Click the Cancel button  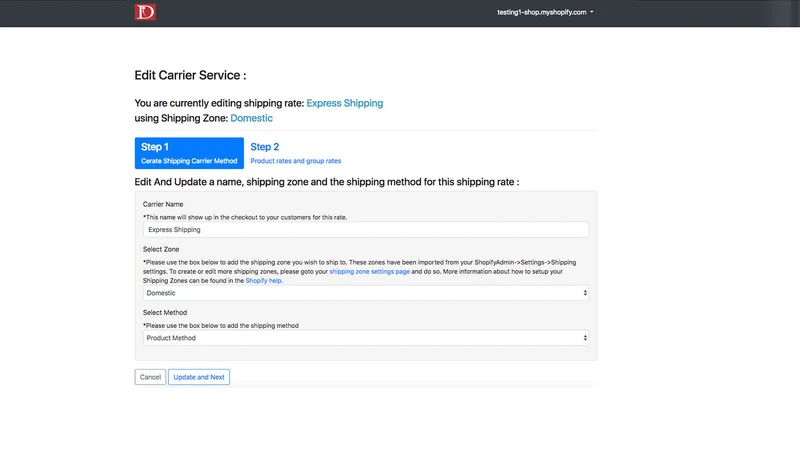click(x=150, y=377)
